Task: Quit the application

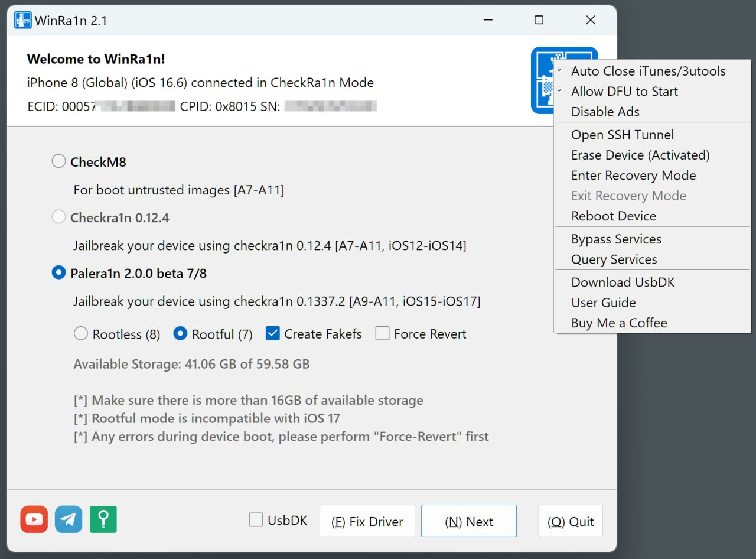Action: pos(571,521)
